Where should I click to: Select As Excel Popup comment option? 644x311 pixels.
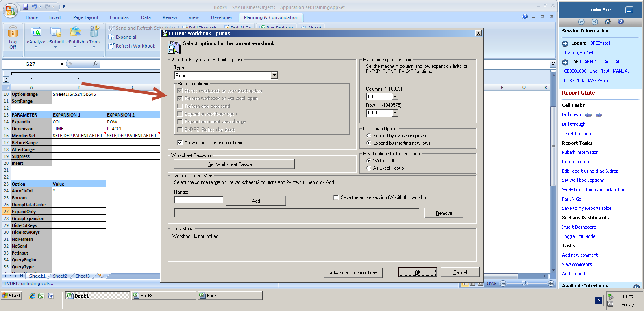point(369,168)
